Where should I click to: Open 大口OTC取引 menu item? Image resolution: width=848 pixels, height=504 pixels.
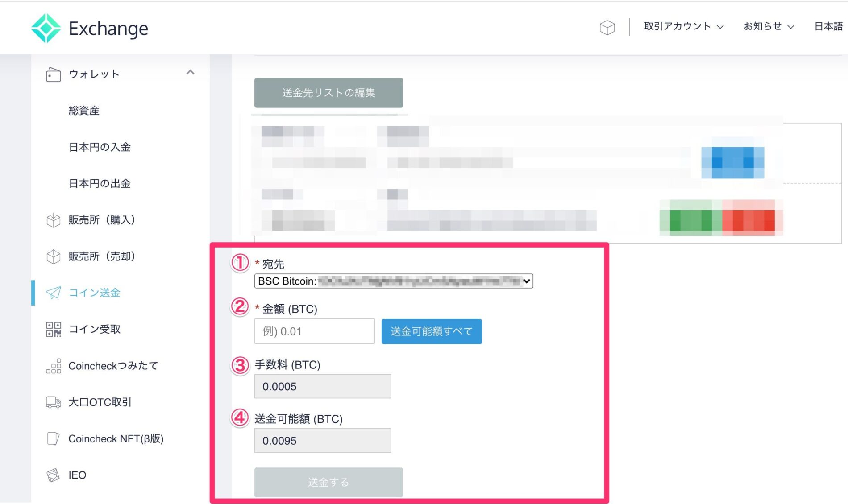coord(100,402)
